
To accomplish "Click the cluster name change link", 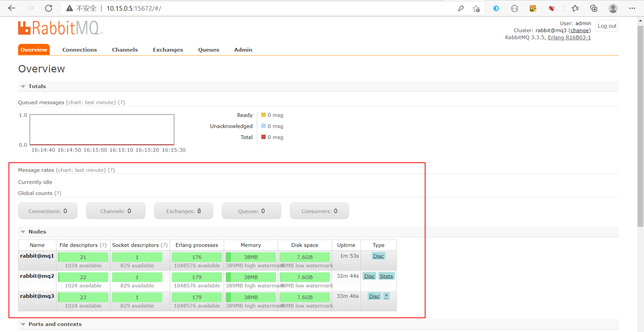I will click(580, 30).
